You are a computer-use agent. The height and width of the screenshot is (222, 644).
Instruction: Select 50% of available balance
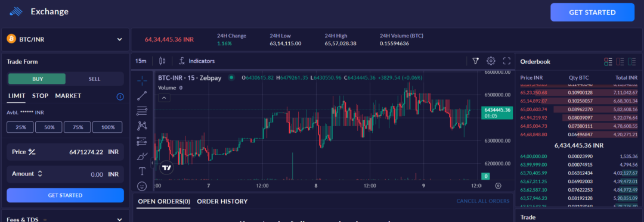[x=49, y=127]
